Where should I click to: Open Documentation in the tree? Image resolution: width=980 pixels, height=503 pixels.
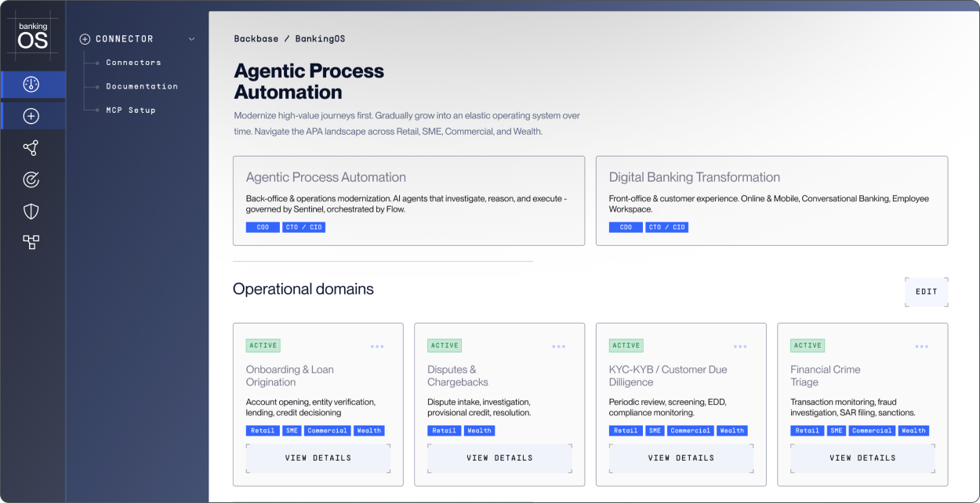point(142,86)
